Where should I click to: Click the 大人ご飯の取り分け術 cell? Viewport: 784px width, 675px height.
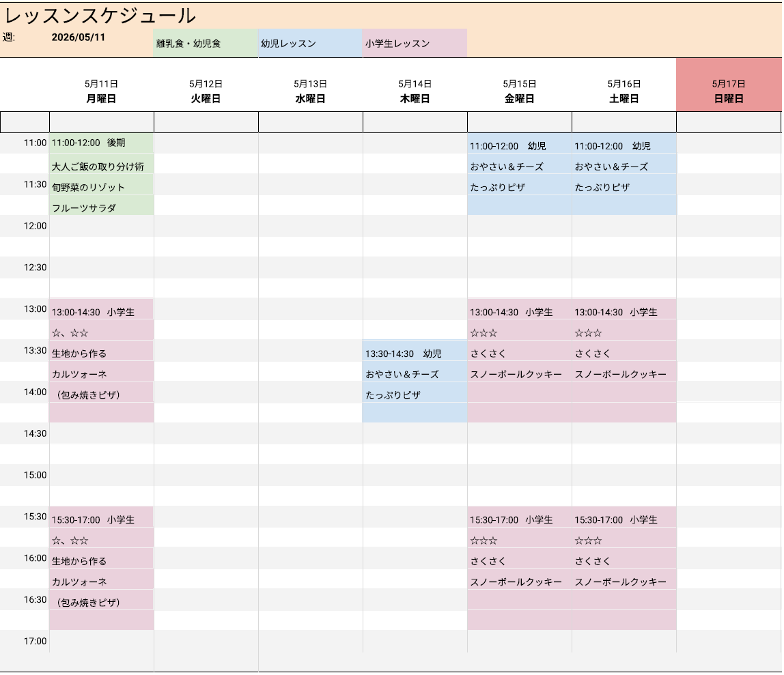(x=101, y=167)
